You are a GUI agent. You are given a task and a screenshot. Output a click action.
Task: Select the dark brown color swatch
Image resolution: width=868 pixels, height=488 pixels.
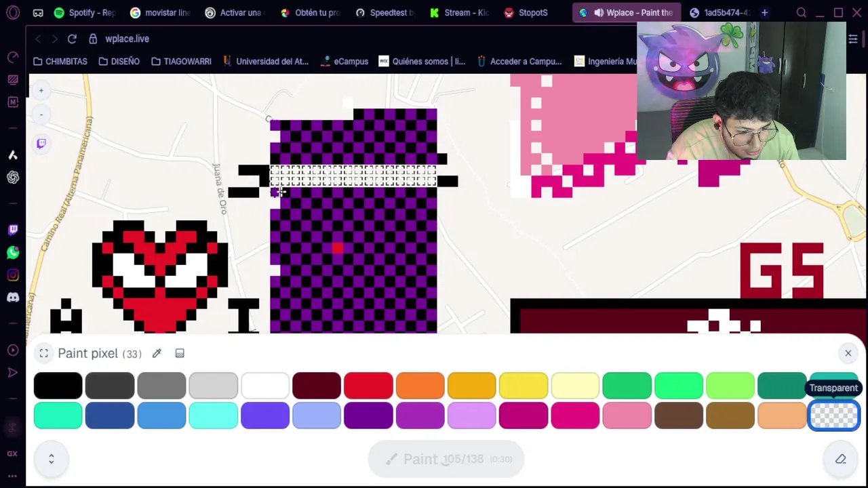coord(678,415)
